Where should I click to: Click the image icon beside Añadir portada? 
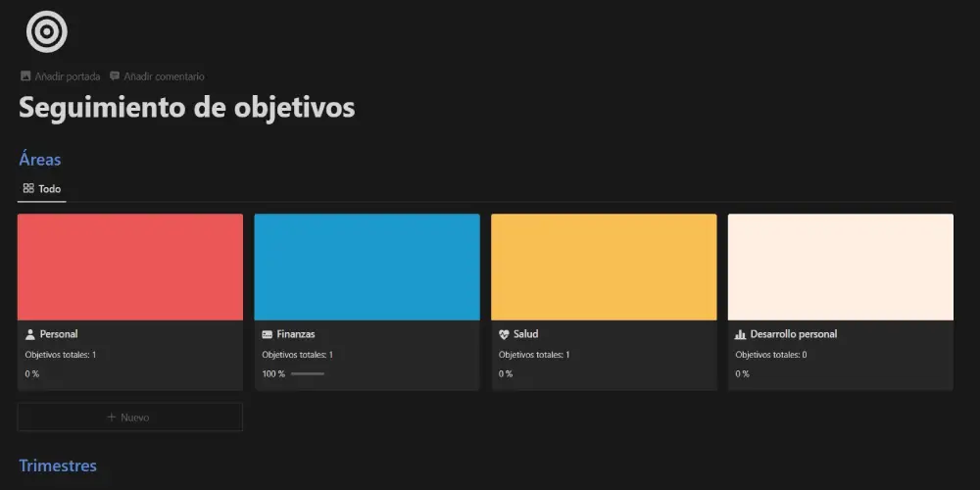pyautogui.click(x=25, y=76)
